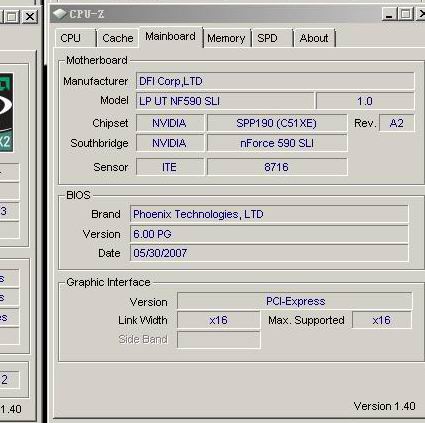Click the DFI Corp,LTD manufacturer field
The height and width of the screenshot is (423, 425).
(x=275, y=81)
